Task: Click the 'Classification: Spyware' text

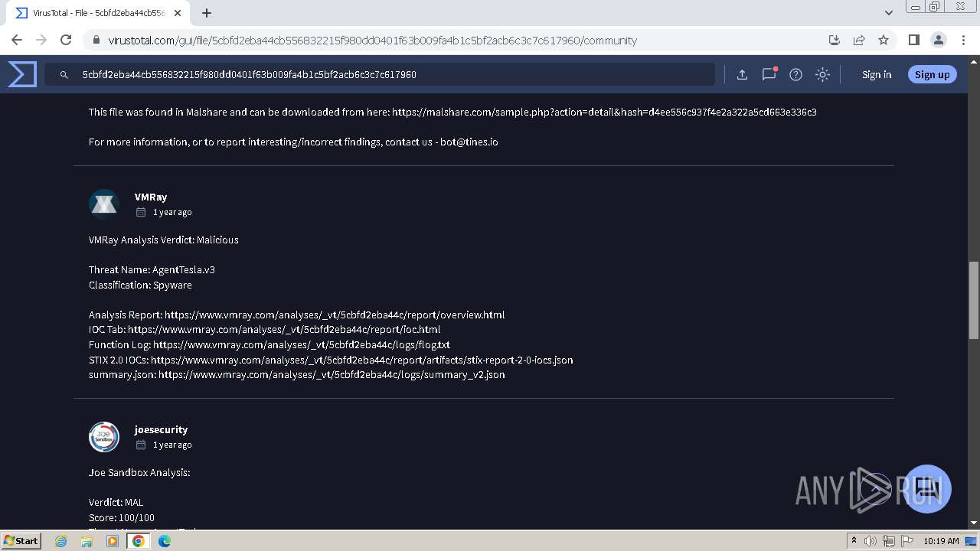Action: coord(140,285)
